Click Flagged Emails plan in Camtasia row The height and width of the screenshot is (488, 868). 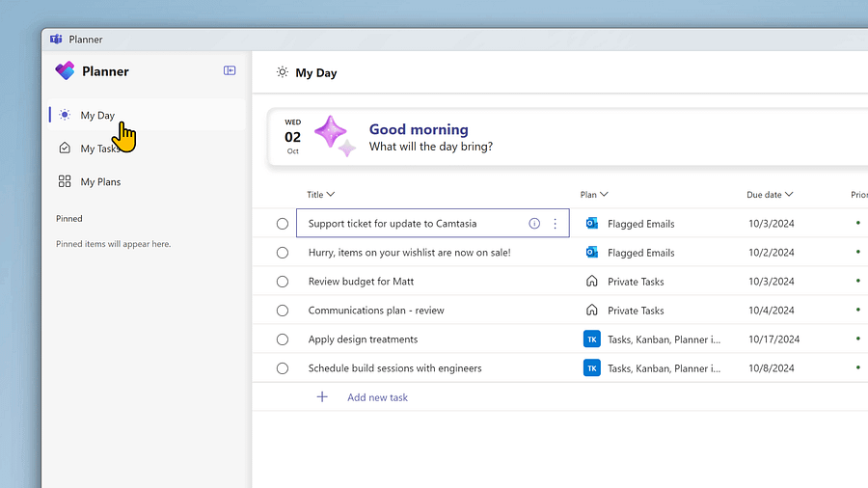pyautogui.click(x=641, y=224)
